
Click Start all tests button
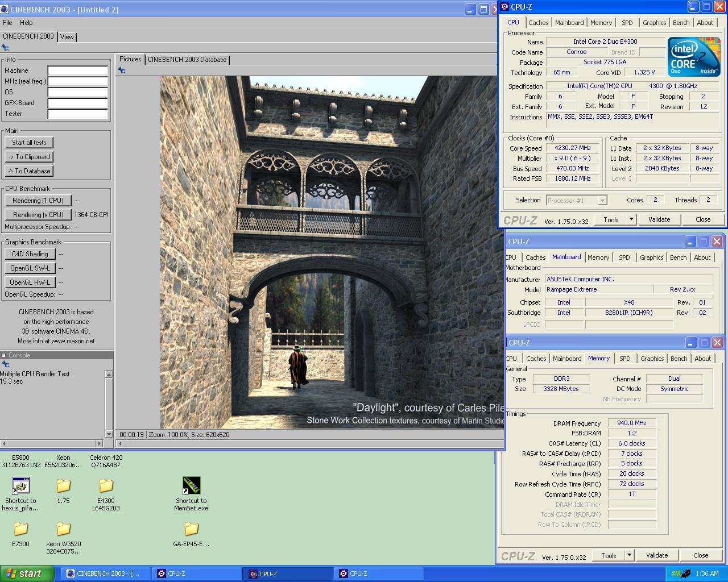pyautogui.click(x=29, y=143)
